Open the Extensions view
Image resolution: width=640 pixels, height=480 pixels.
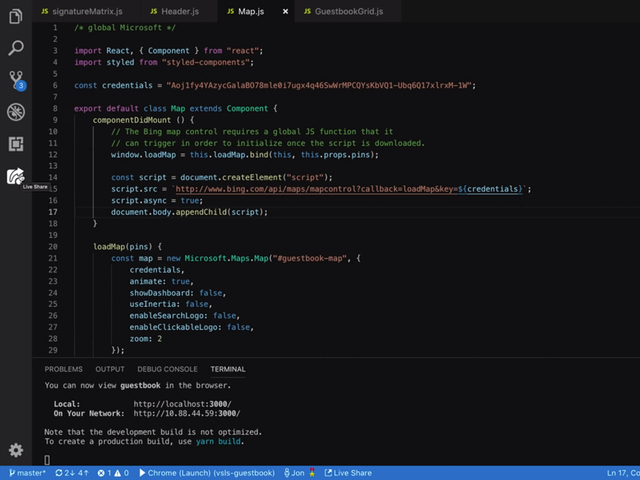coord(15,144)
